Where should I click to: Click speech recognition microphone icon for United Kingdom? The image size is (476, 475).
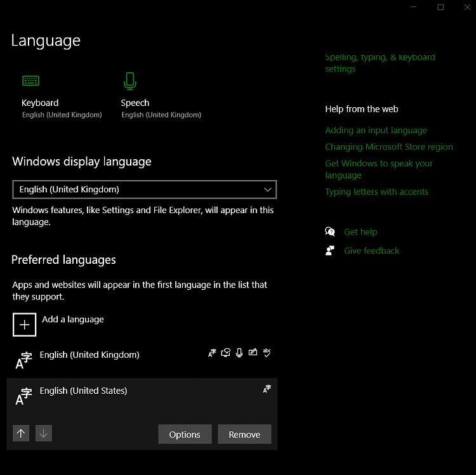point(239,353)
